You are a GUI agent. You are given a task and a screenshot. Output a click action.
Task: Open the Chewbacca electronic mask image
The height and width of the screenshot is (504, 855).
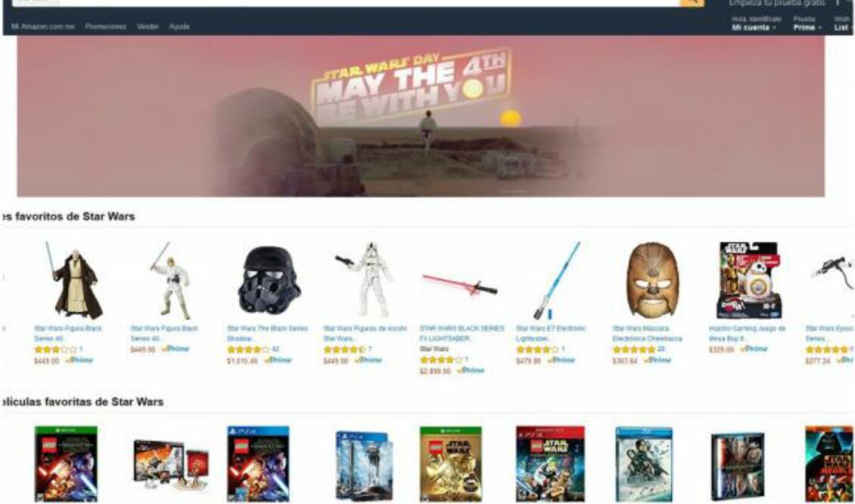[653, 279]
